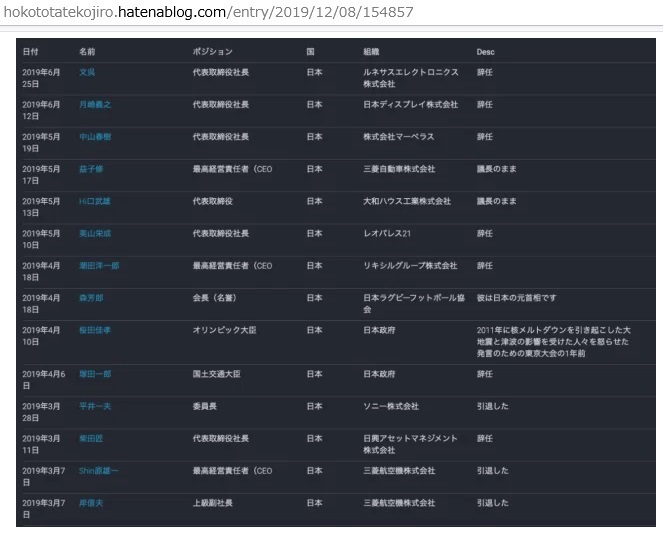Open the name link 文呉 in the Renesas row
This screenshot has width=663, height=534.
(87, 72)
